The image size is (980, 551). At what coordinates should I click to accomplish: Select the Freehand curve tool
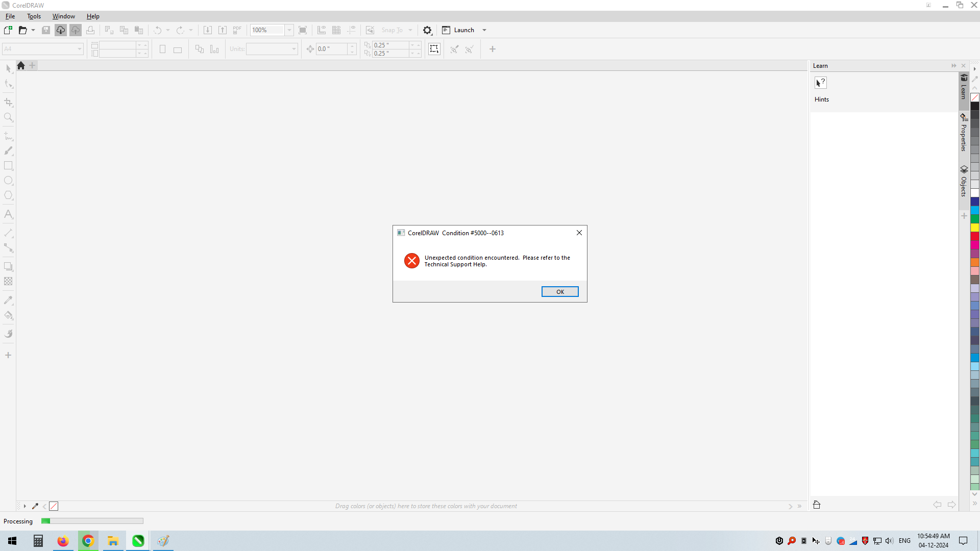pyautogui.click(x=8, y=136)
